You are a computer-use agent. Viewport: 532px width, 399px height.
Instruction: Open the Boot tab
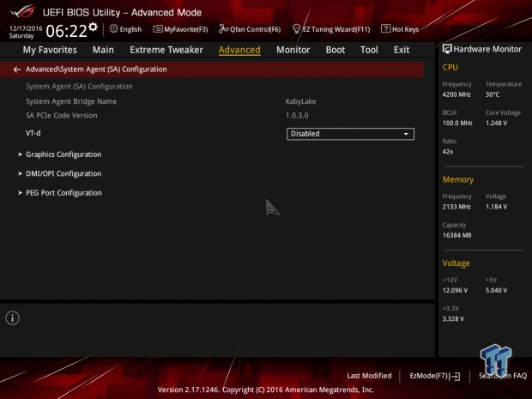point(336,50)
